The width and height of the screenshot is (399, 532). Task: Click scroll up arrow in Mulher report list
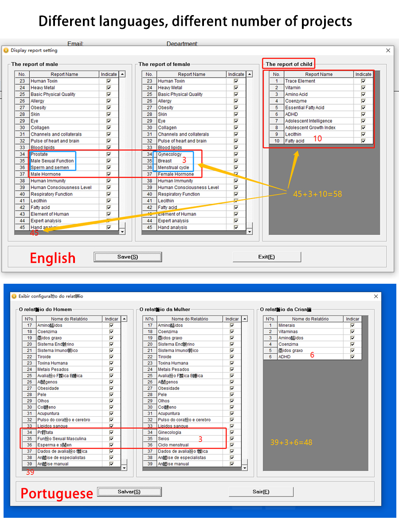[245, 319]
